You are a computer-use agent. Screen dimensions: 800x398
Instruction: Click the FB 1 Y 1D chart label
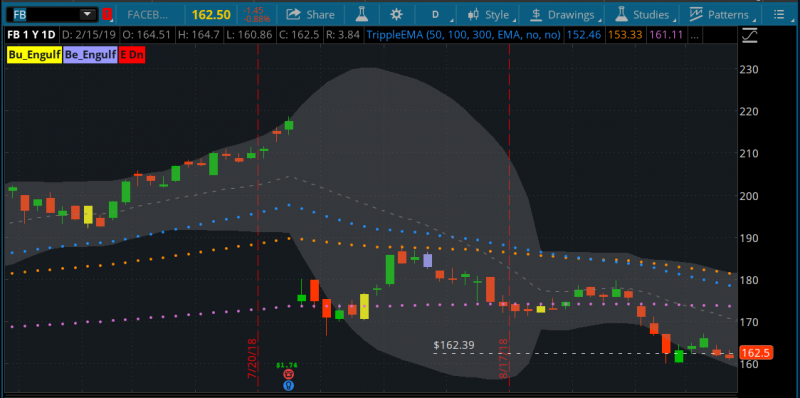point(31,36)
